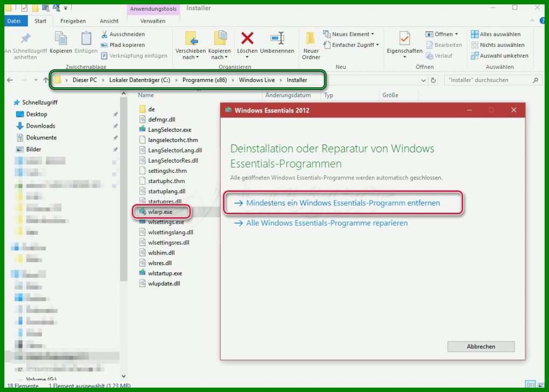The height and width of the screenshot is (392, 549).
Task: Click Nichts auswählen
Action: point(497,45)
